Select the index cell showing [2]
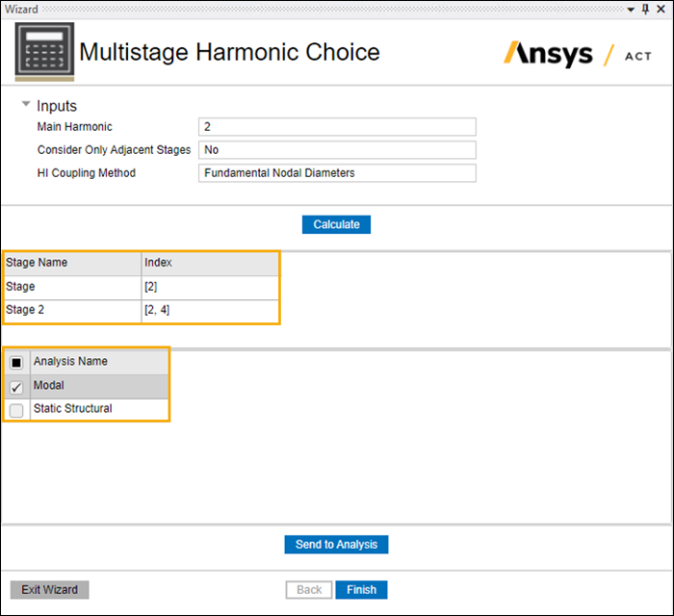The height and width of the screenshot is (616, 674). (210, 287)
